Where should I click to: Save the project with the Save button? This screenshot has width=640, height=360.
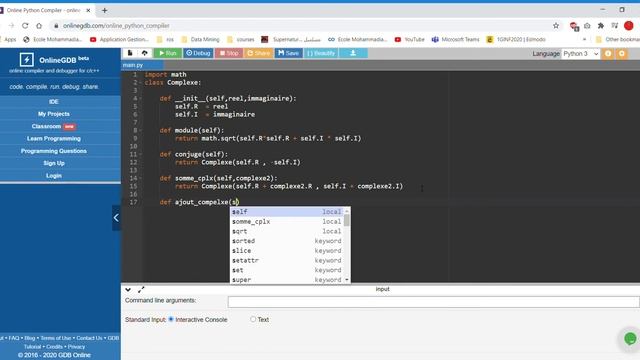tap(289, 53)
